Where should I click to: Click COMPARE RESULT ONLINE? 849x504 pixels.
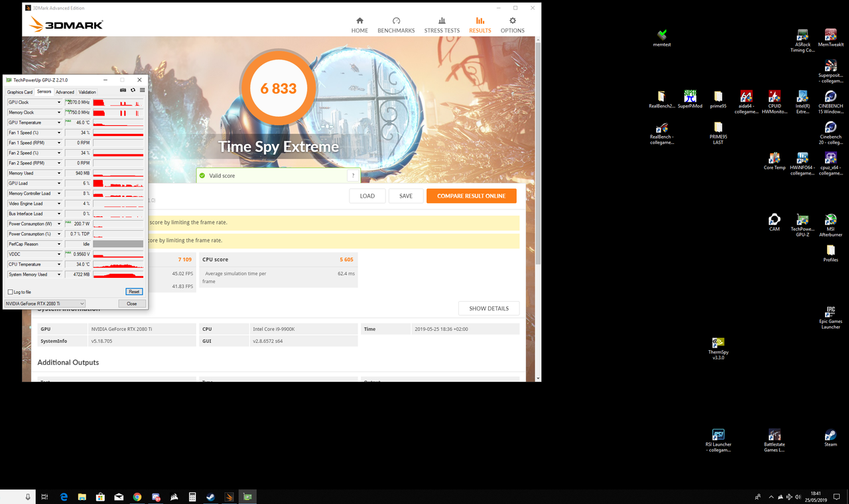[471, 196]
